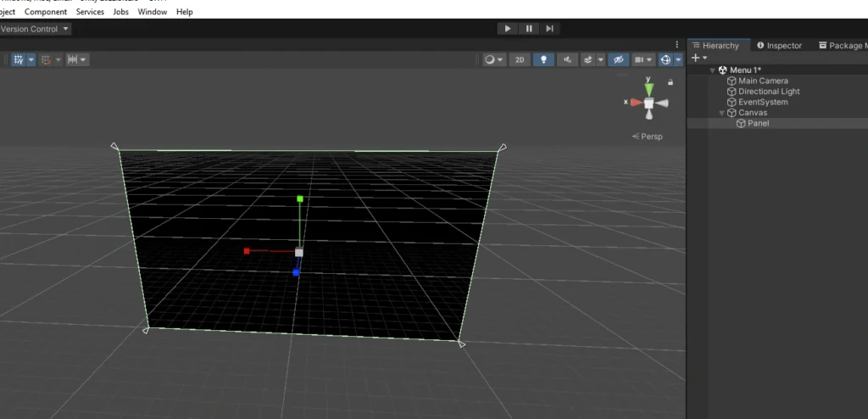
Task: Switch to the Inspector tab
Action: [779, 46]
